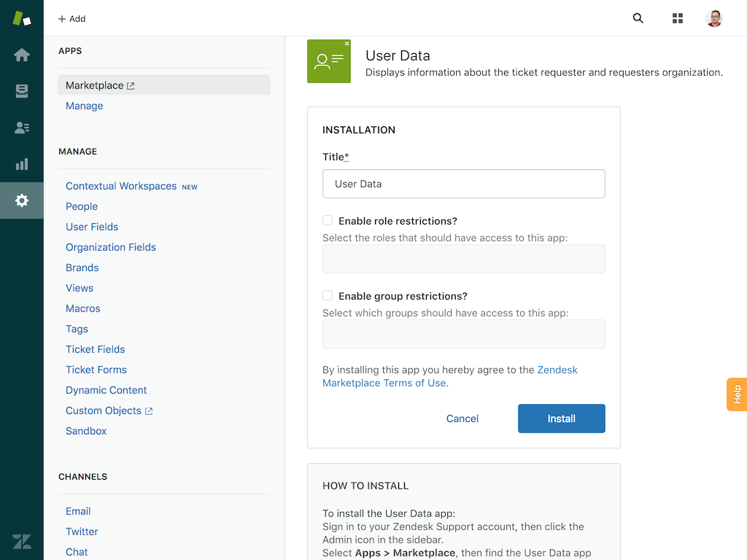Open your profile avatar menu

(x=714, y=18)
